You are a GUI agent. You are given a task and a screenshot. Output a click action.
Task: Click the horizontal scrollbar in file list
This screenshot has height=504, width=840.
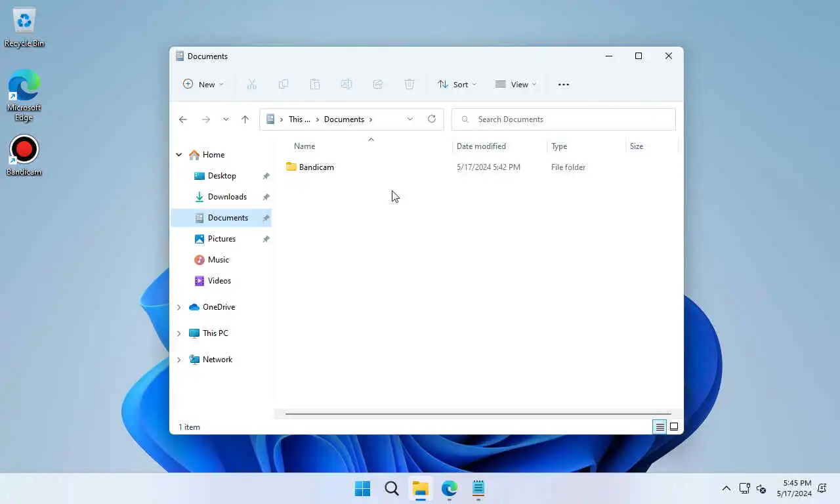478,414
